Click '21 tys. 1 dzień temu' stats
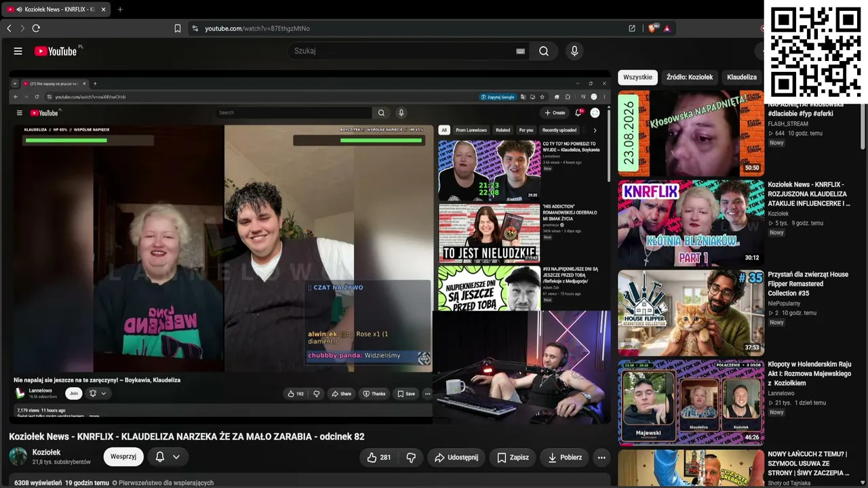 point(797,403)
